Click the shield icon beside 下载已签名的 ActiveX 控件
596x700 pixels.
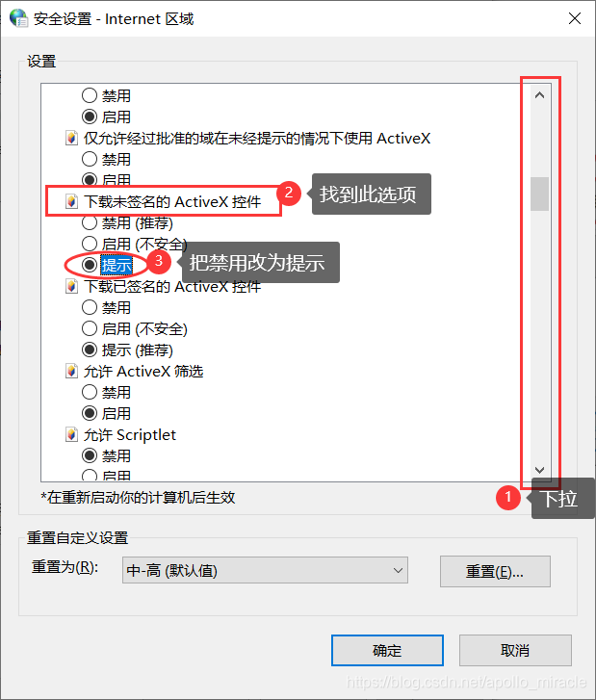point(71,287)
